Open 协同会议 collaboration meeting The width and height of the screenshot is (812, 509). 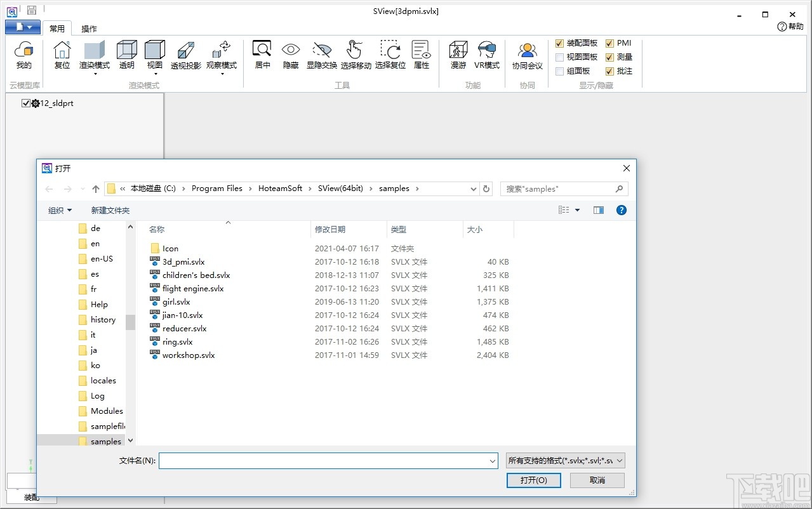(x=527, y=55)
